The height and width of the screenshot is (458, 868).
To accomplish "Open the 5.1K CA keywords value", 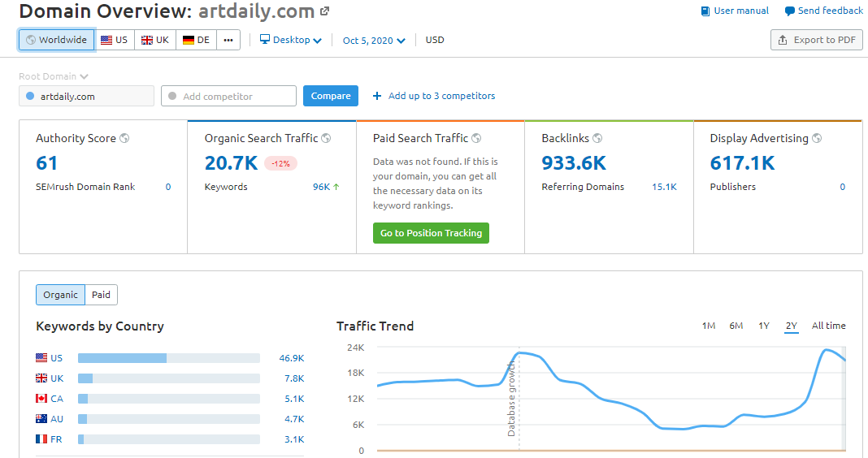I will pyautogui.click(x=294, y=399).
